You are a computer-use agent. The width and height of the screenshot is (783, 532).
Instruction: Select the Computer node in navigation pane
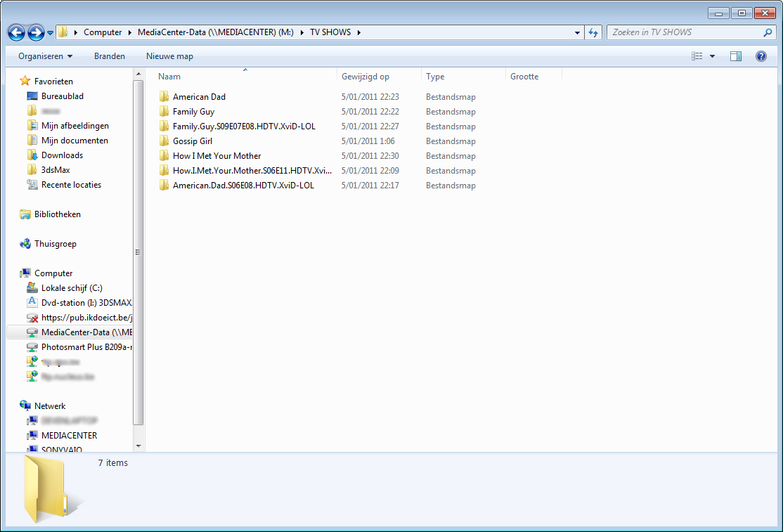point(53,273)
